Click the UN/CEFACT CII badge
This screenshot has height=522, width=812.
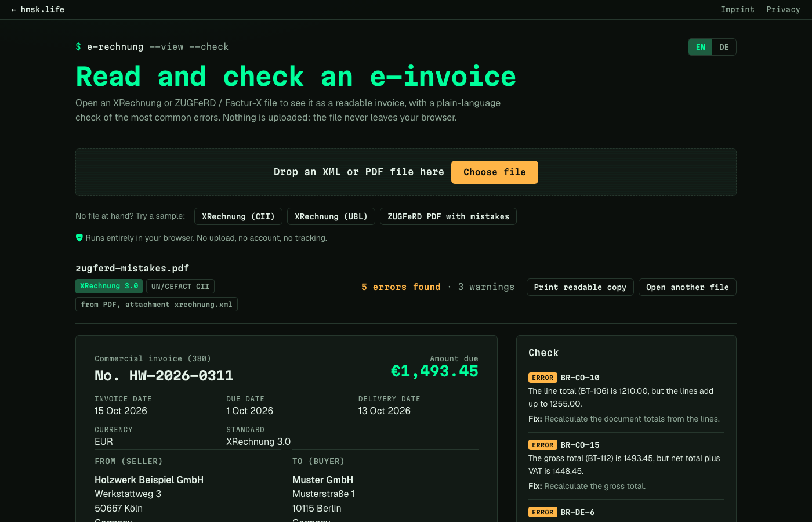tap(180, 286)
